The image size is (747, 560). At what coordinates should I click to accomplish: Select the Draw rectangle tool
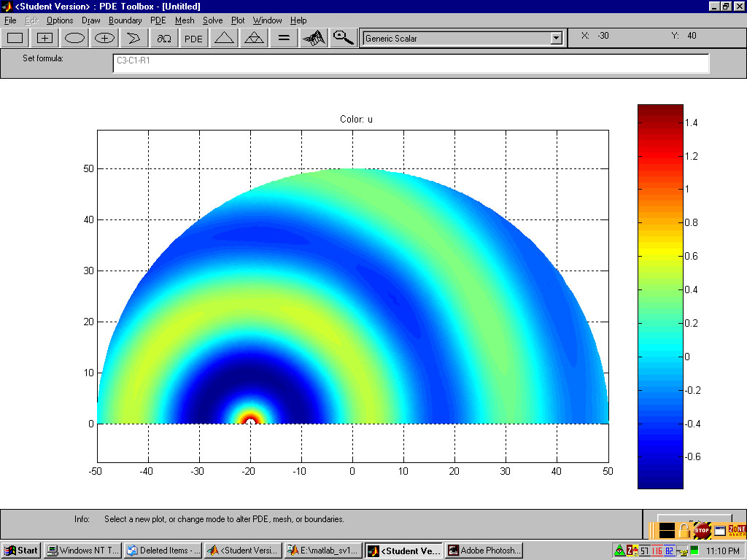coord(15,38)
